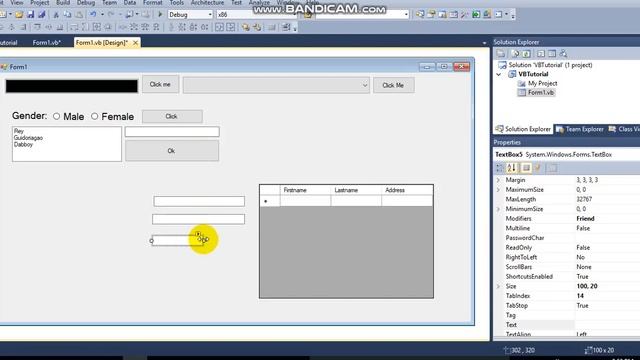Click the Properties page icon in Properties toolbar
640x360 pixels.
(526, 168)
